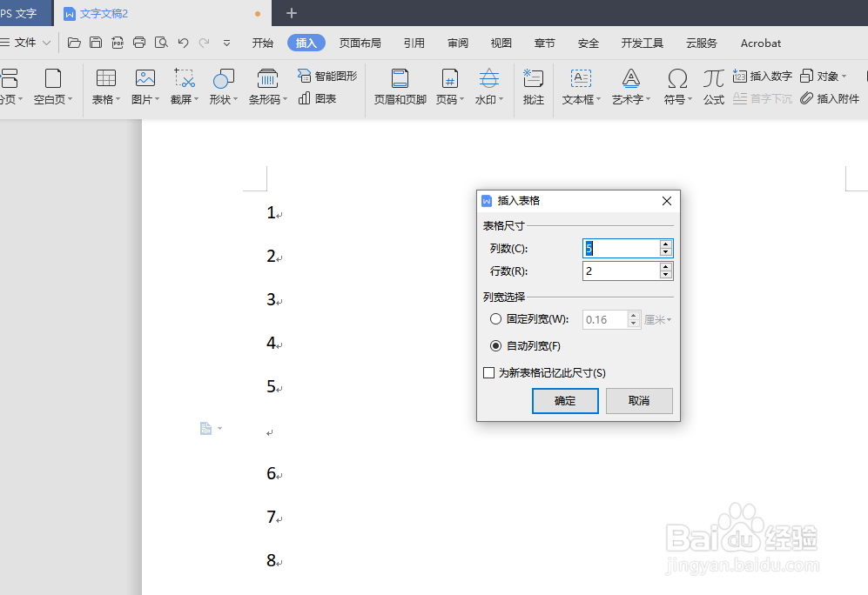Click the paragraph layout icon beside the document
Image resolution: width=868 pixels, height=595 pixels.
pos(205,429)
